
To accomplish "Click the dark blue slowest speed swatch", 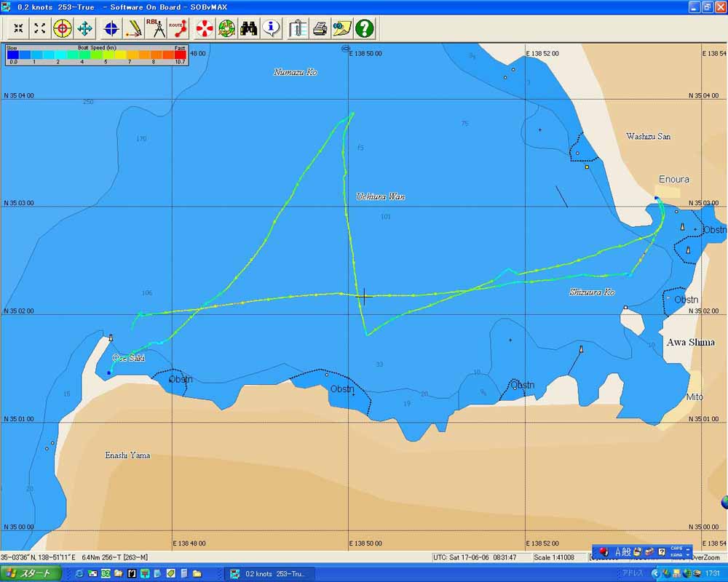I will pyautogui.click(x=12, y=55).
